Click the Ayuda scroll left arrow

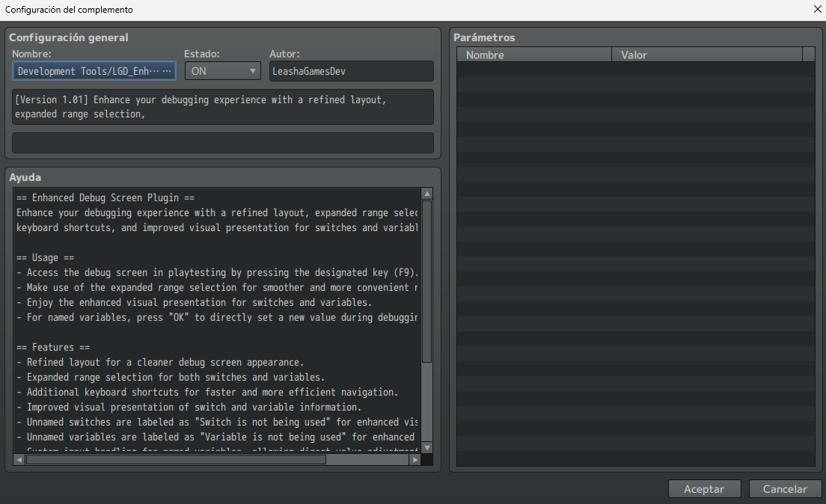pyautogui.click(x=19, y=460)
